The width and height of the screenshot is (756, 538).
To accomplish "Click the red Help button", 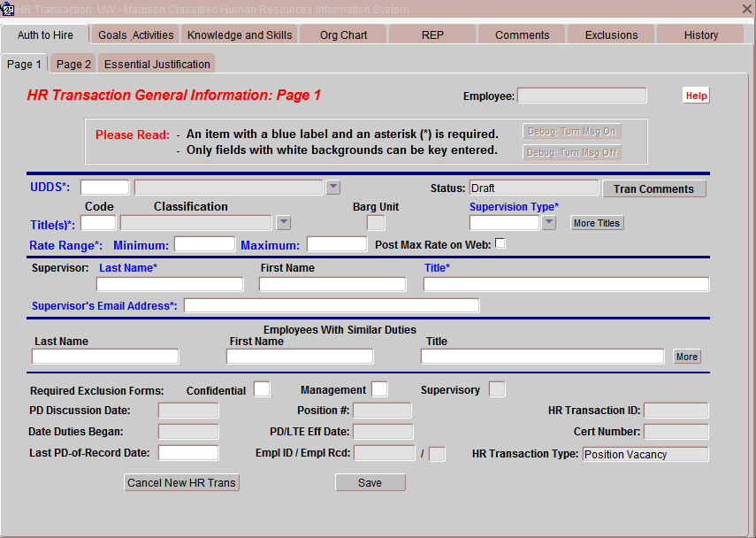I will coord(696,96).
